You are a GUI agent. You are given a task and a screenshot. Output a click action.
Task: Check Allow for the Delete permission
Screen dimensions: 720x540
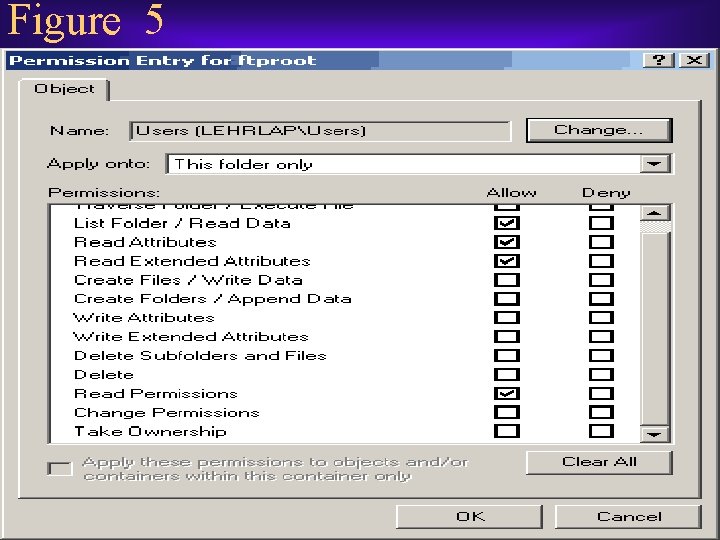point(507,375)
